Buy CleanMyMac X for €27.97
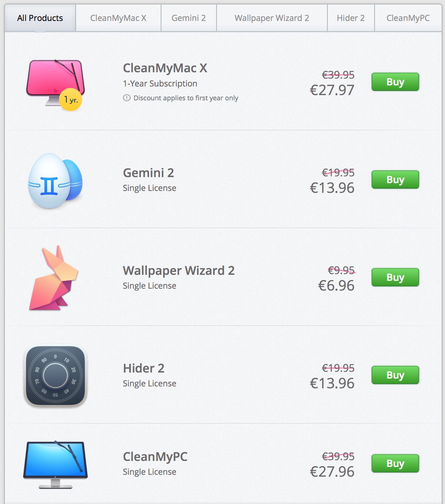Image resolution: width=445 pixels, height=504 pixels. [395, 82]
